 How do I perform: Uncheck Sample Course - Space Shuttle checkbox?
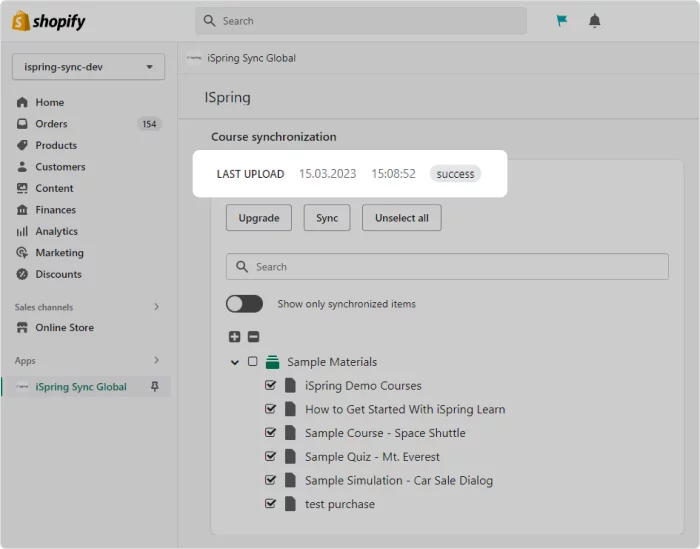click(x=270, y=432)
